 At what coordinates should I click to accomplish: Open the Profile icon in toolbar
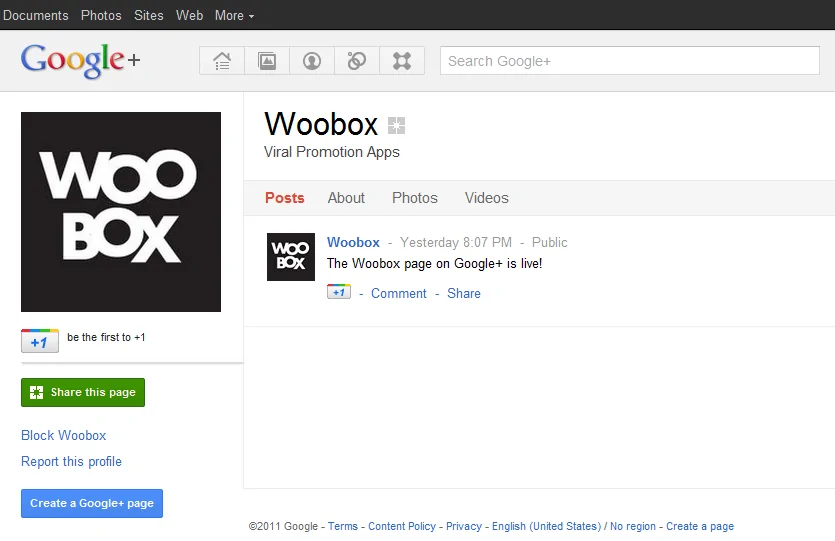(312, 61)
